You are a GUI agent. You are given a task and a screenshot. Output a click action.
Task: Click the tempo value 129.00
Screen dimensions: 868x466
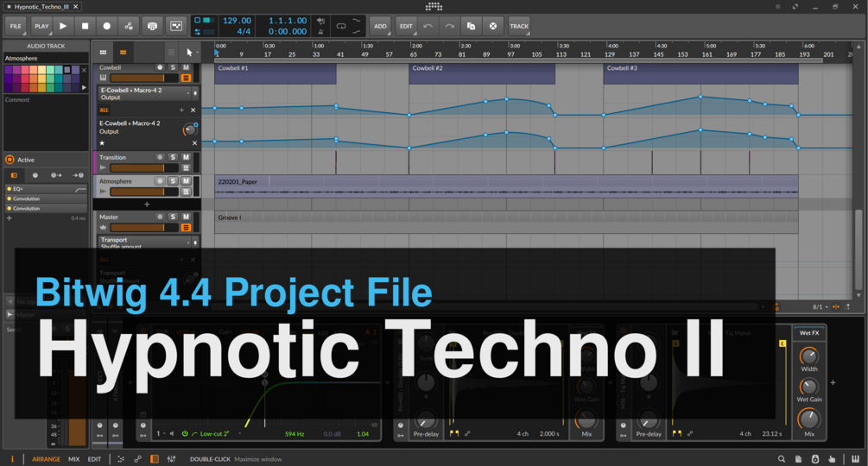pos(237,21)
